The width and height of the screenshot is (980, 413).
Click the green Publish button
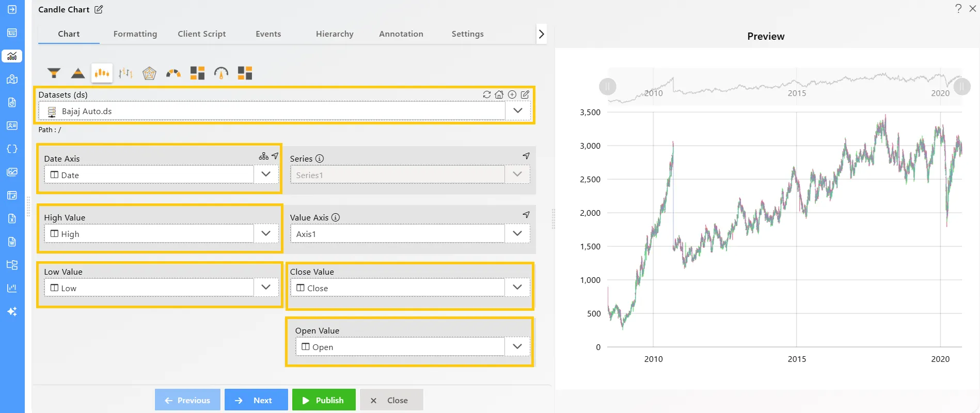[324, 400]
